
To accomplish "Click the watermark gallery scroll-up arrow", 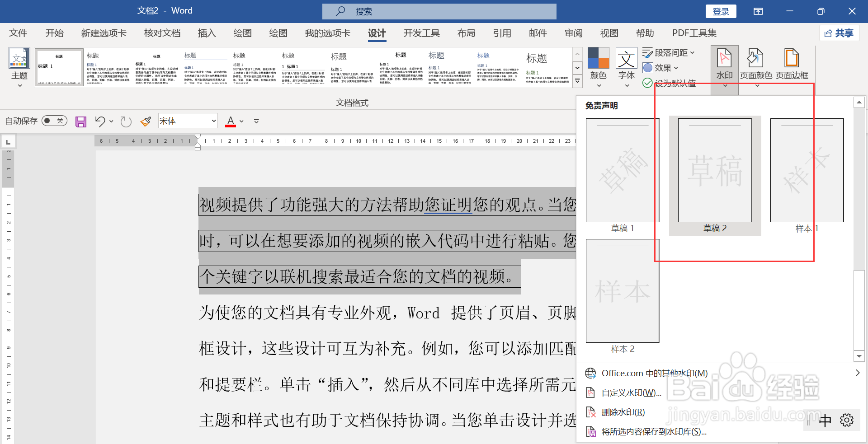I will click(859, 103).
